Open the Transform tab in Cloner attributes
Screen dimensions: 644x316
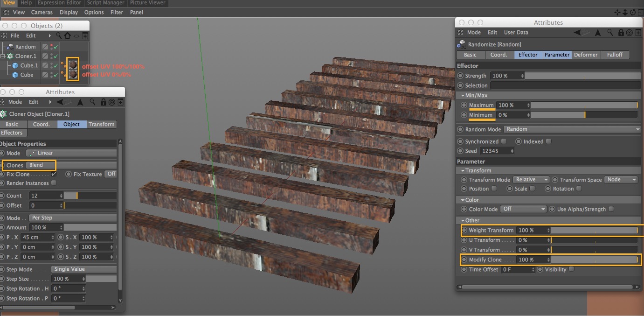[x=101, y=124]
